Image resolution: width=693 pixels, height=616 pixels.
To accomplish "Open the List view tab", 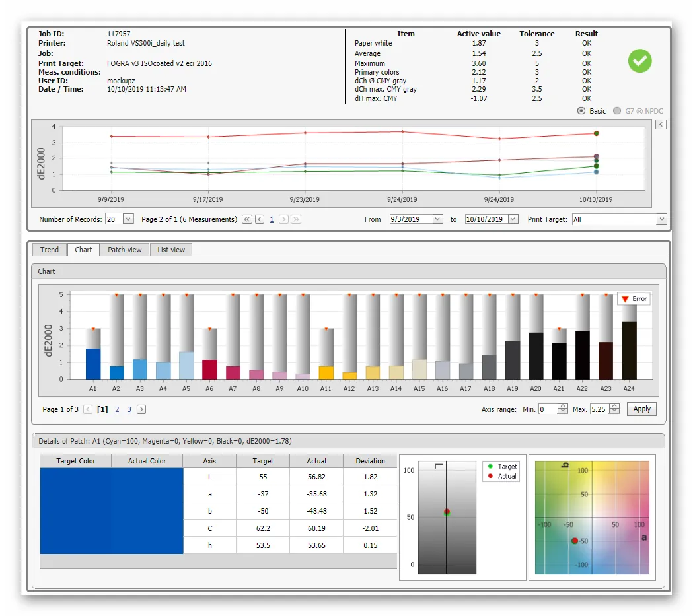I will 171,250.
